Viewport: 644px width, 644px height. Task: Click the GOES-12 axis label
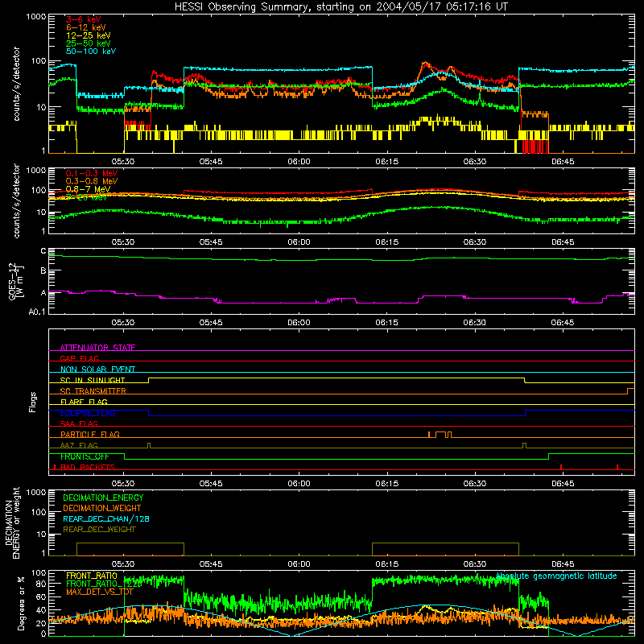(15, 281)
